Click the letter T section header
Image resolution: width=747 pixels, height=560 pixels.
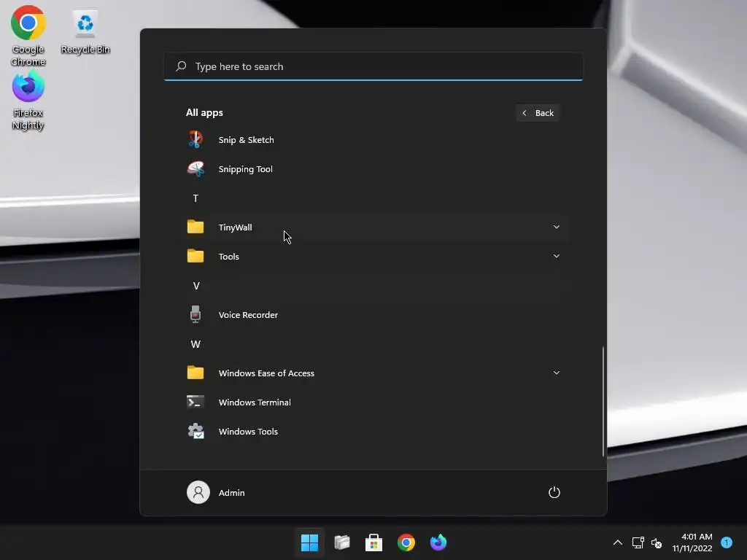[196, 198]
